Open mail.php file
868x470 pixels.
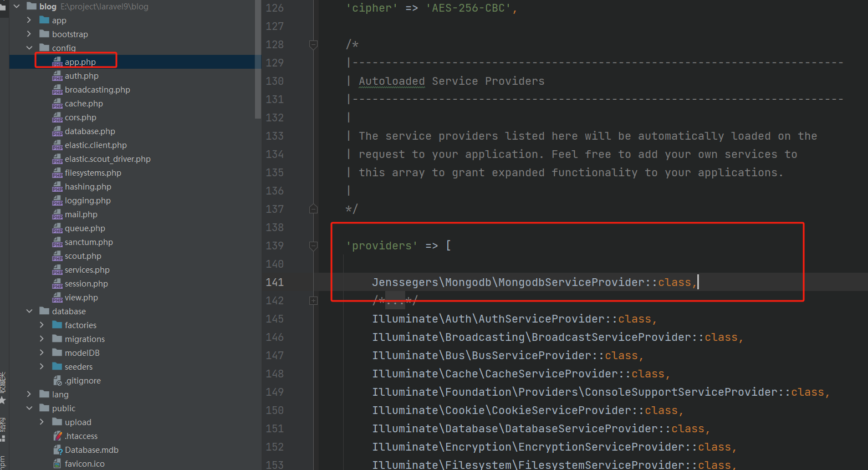pyautogui.click(x=81, y=214)
